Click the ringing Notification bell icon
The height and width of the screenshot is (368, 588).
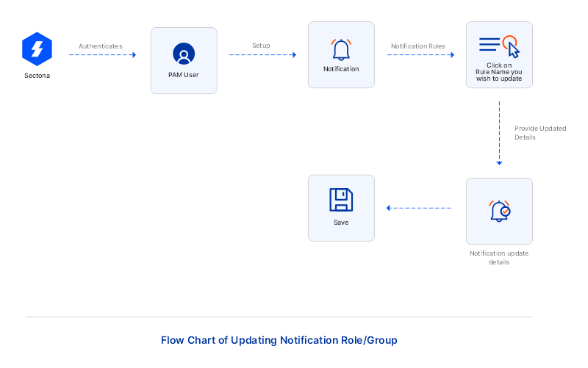(x=341, y=49)
